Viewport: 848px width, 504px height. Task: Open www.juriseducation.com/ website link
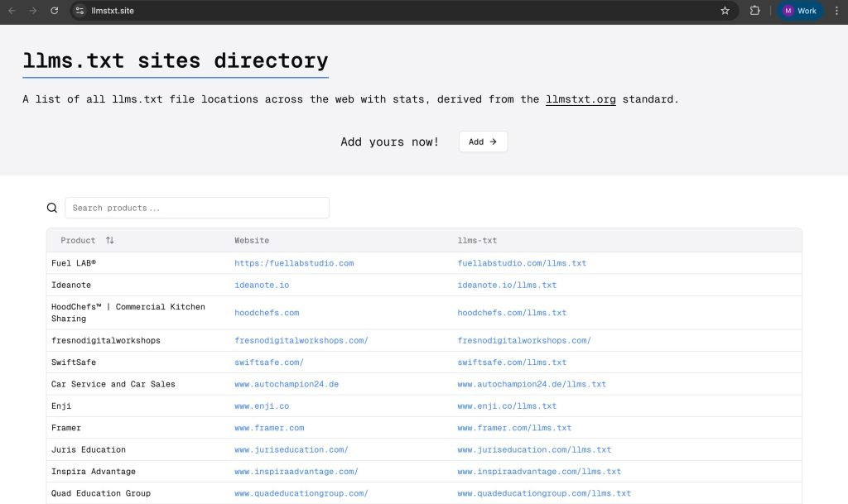click(291, 449)
